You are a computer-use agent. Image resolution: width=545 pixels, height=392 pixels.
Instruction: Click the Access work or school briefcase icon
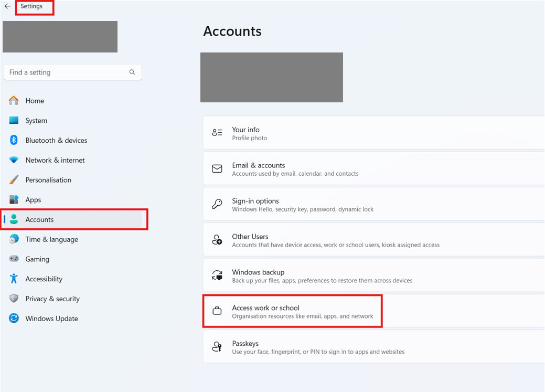coord(217,311)
